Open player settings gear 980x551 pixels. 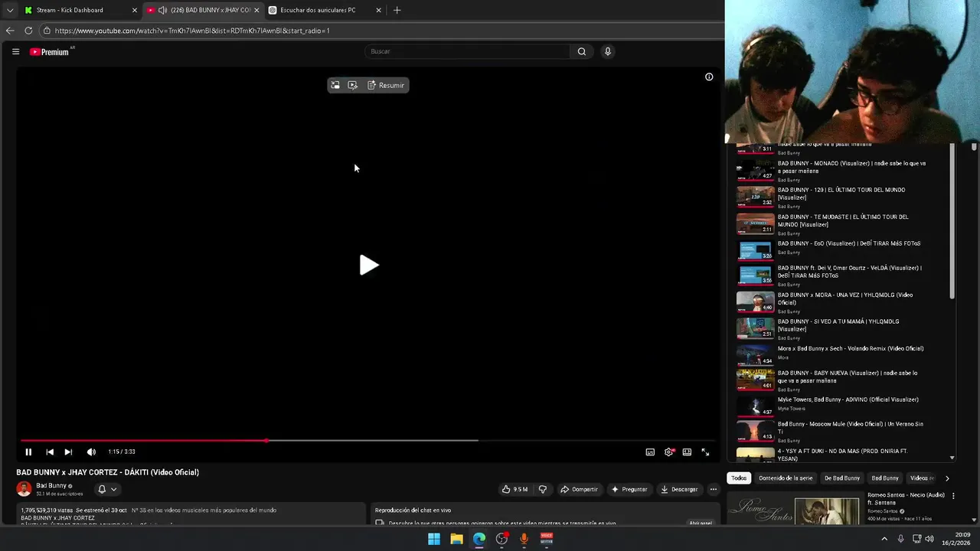[669, 452]
